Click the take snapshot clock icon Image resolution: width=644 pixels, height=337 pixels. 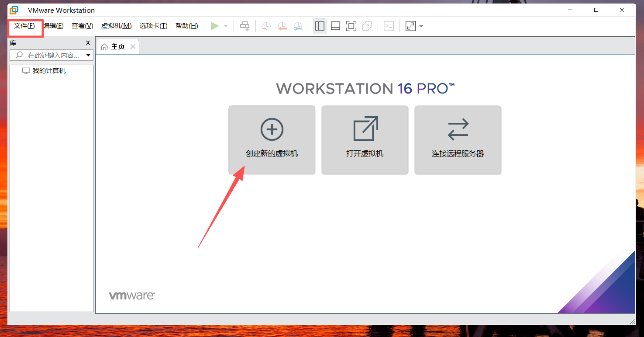266,26
